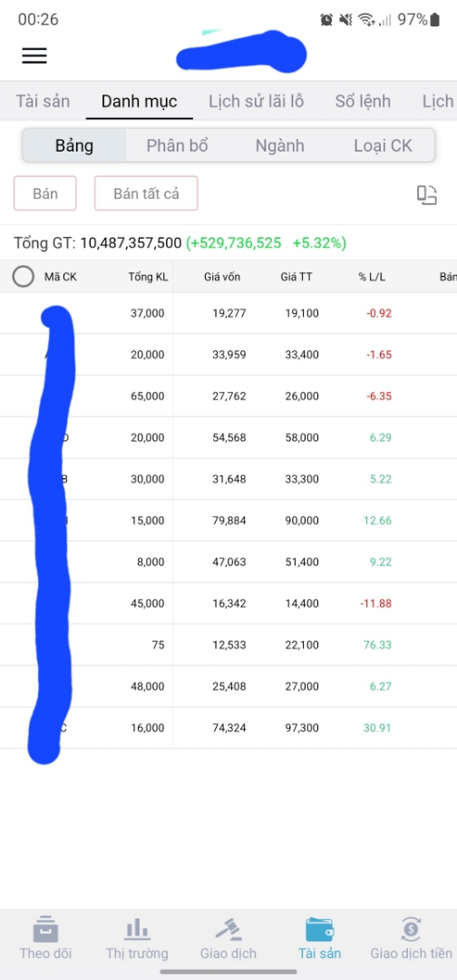Select the row with 76.33 percent gain

pyautogui.click(x=228, y=644)
